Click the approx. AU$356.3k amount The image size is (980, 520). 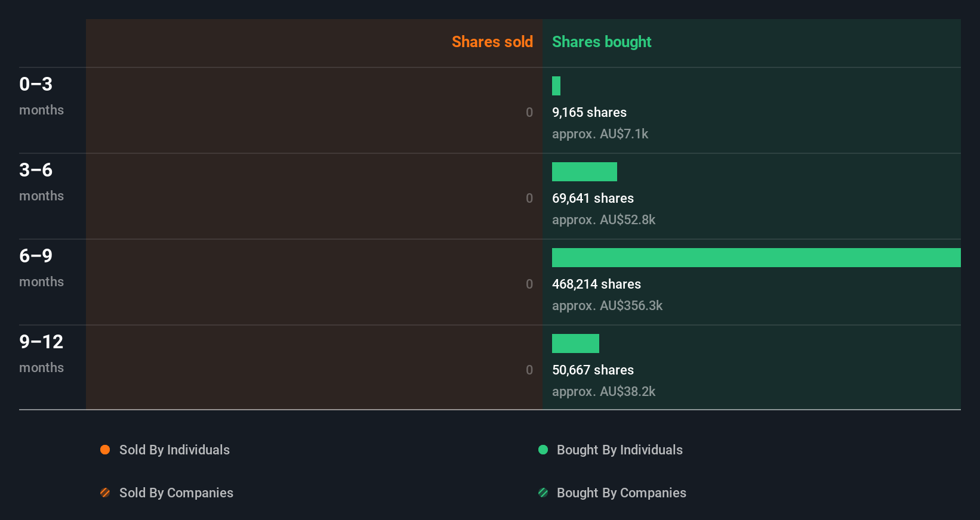(607, 306)
